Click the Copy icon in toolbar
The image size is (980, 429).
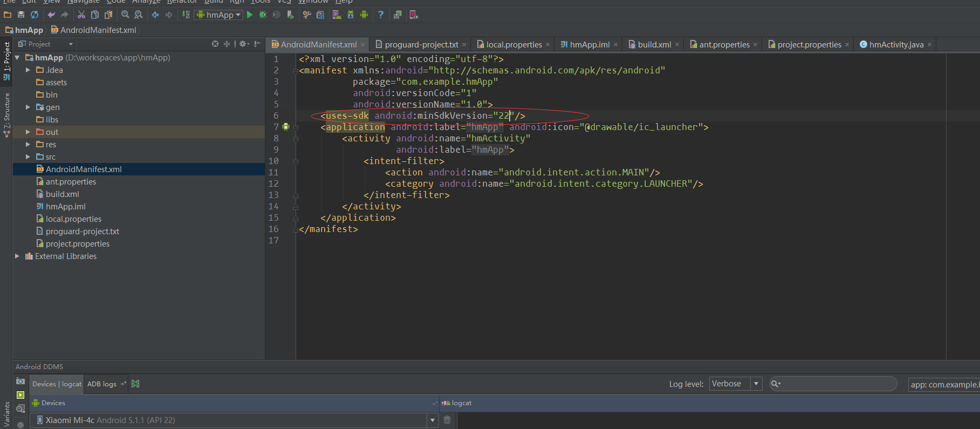pyautogui.click(x=95, y=15)
